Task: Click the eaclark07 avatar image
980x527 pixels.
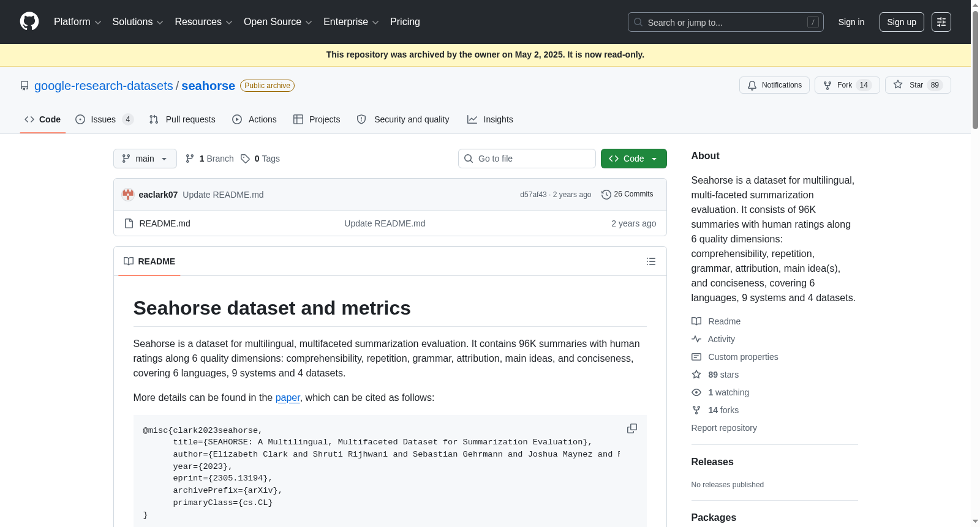Action: coord(128,195)
